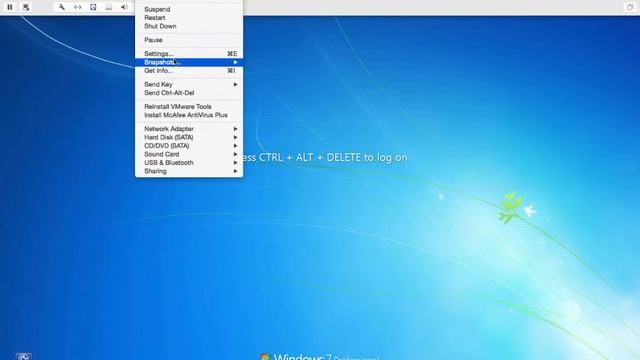The width and height of the screenshot is (640, 360).
Task: Select Reinstall VMware Tools
Action: (x=189, y=107)
